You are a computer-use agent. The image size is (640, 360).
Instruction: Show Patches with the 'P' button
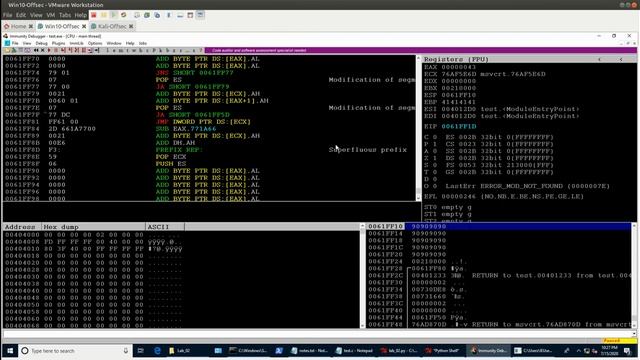[x=154, y=50]
